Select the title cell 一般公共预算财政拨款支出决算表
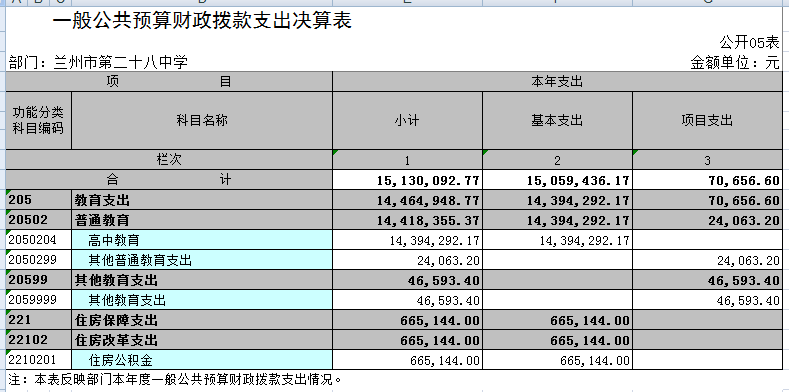The height and width of the screenshot is (392, 789). (x=201, y=21)
